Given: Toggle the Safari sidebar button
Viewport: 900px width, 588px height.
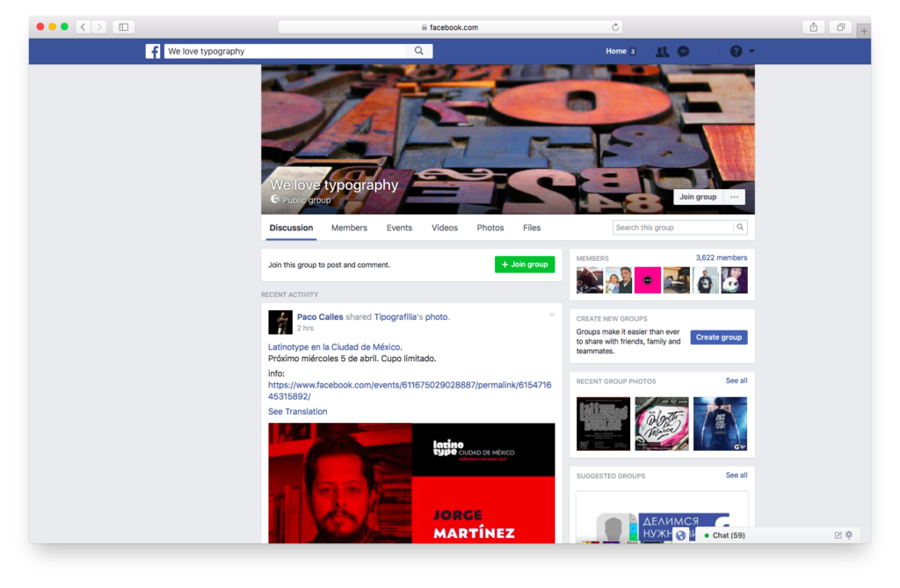Looking at the screenshot, I should [123, 27].
